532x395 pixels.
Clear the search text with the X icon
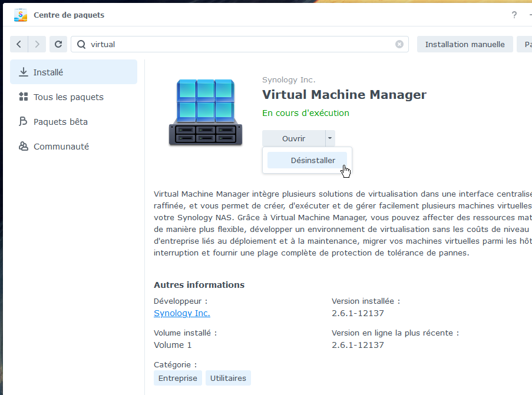pos(399,44)
